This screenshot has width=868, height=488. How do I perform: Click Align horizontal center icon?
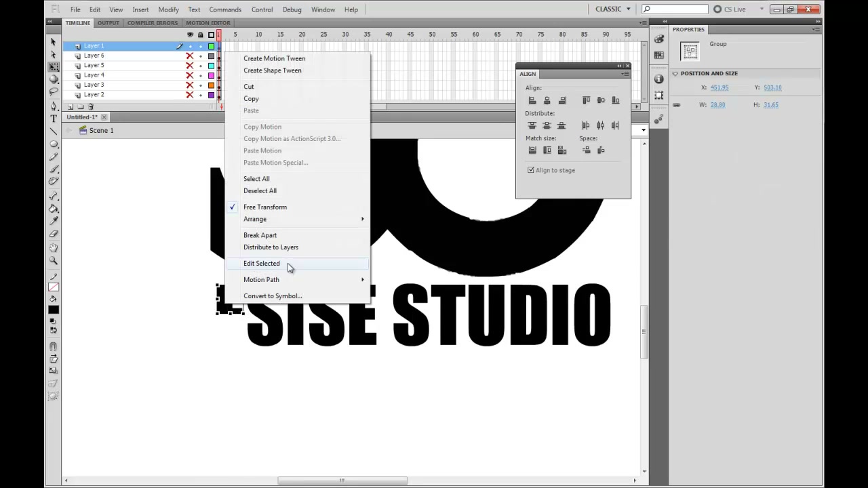click(x=547, y=100)
